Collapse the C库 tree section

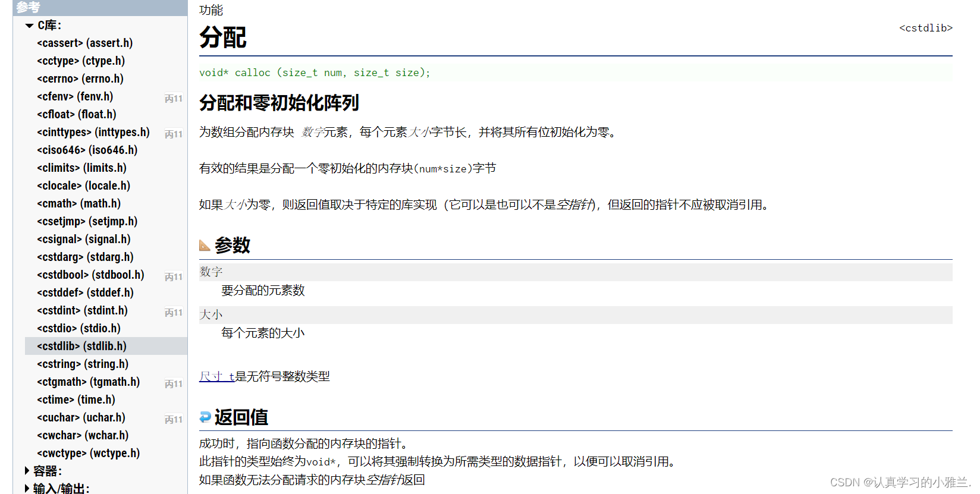click(x=29, y=26)
